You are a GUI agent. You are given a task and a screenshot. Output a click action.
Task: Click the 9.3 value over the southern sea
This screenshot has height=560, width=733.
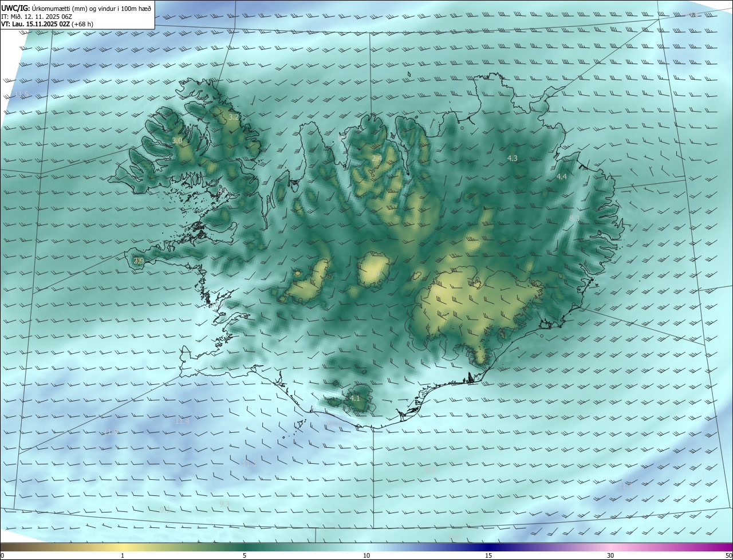click(224, 504)
